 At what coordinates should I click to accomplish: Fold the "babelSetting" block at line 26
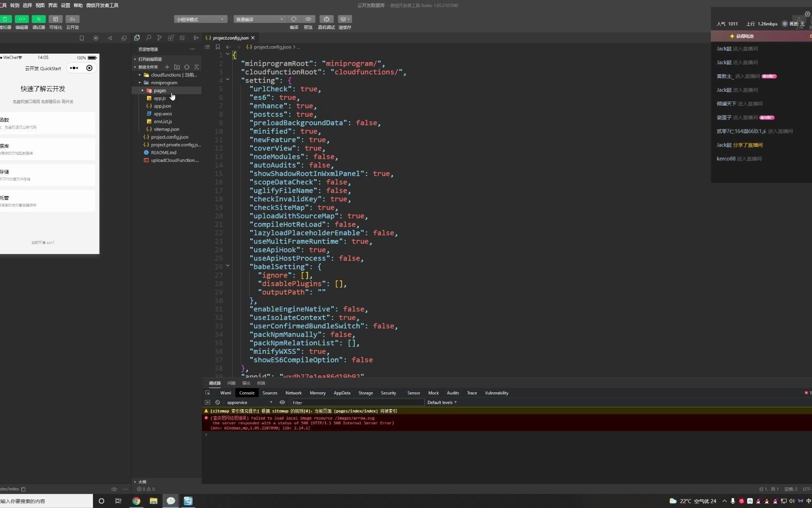pos(228,266)
